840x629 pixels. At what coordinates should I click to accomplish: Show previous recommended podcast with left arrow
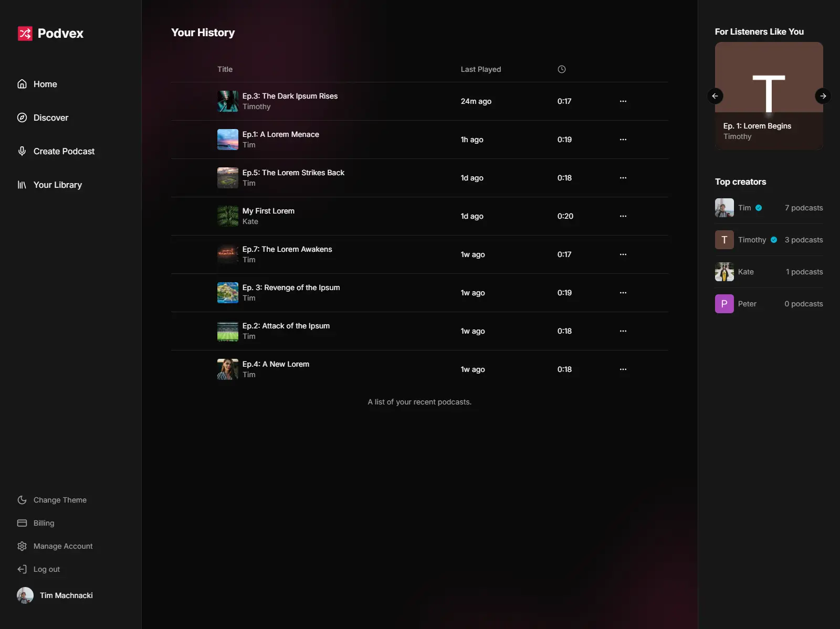pos(715,96)
